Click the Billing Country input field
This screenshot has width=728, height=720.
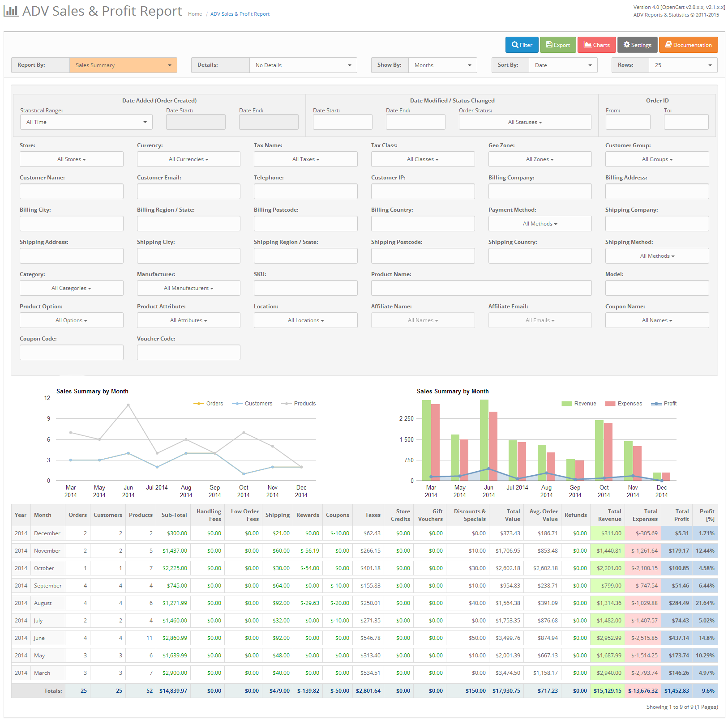[423, 224]
